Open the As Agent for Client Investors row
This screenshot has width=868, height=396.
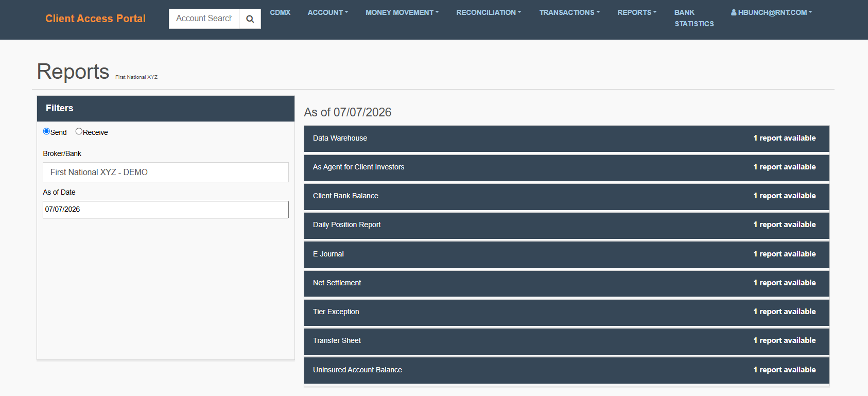pos(567,167)
